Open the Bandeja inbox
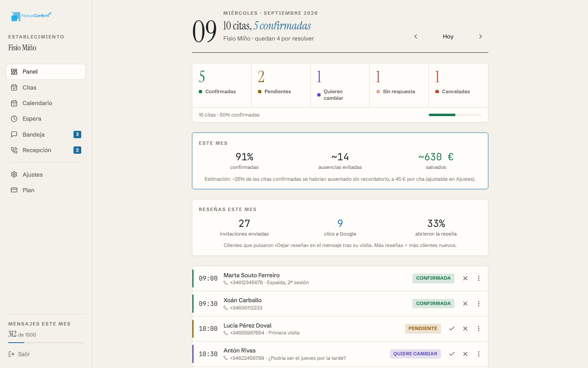Viewport: 588px width, 368px height. [x=46, y=135]
